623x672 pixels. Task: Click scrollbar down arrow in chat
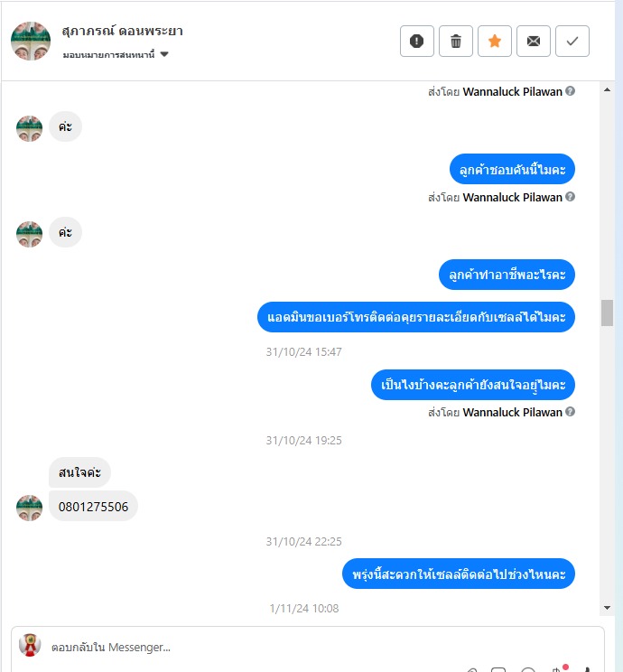pos(607,608)
